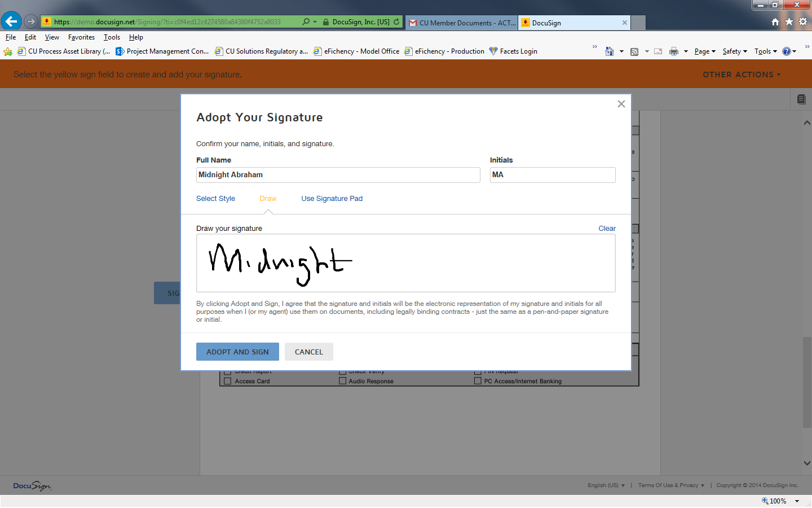Viewport: 812px width, 508px height.
Task: Open document panel icon at right edge
Action: pos(801,99)
